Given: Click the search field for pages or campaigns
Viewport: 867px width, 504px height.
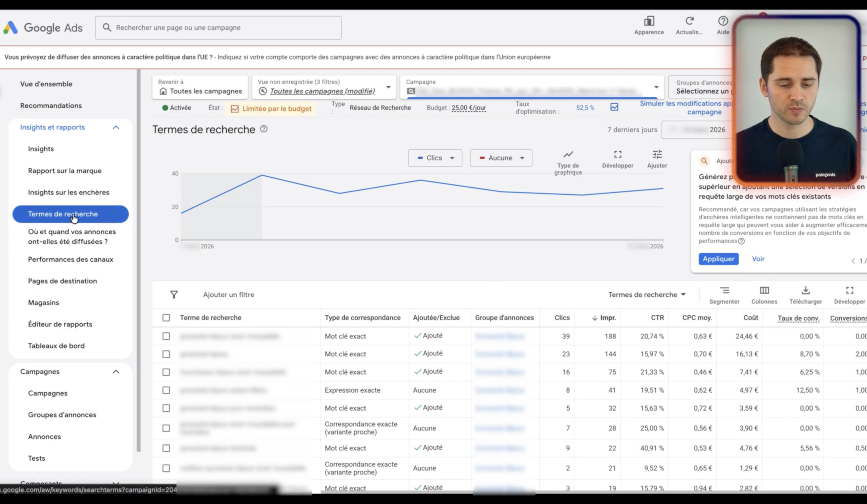Looking at the screenshot, I should pyautogui.click(x=218, y=27).
